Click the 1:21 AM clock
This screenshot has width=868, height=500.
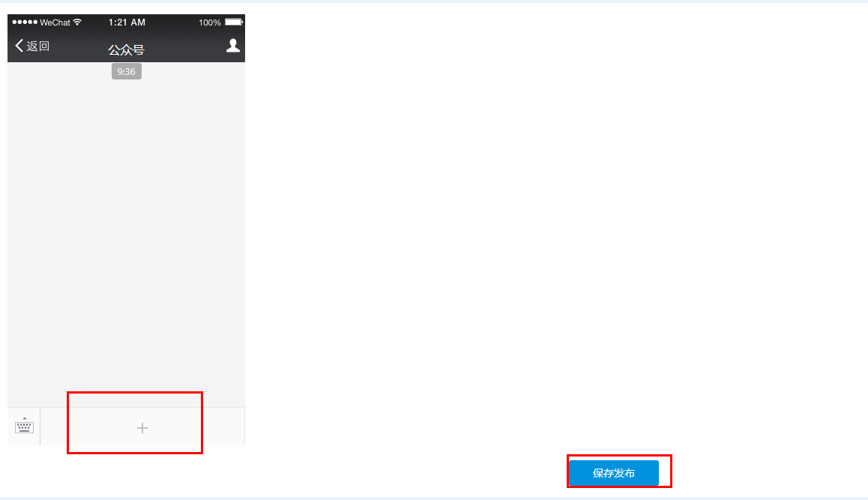127,22
